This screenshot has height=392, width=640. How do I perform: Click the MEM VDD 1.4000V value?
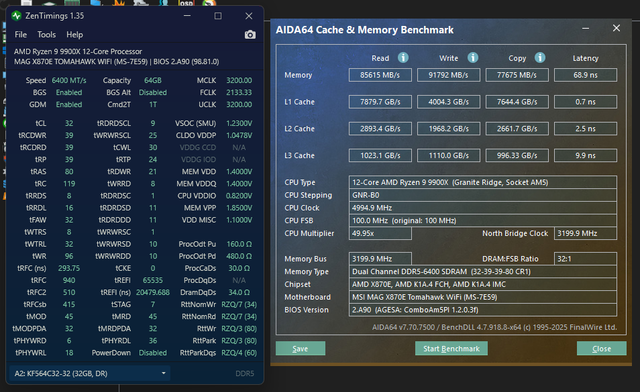[x=239, y=172]
